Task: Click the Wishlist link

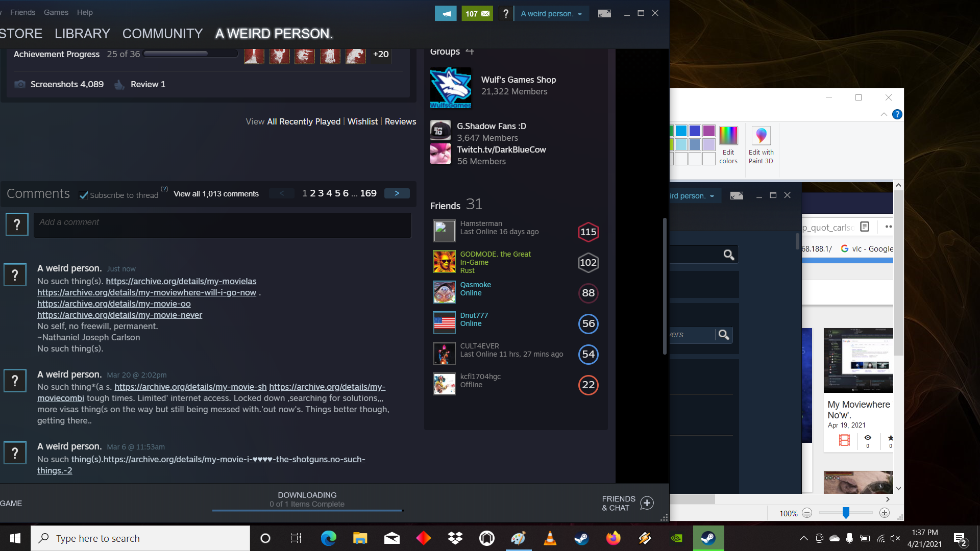Action: (x=363, y=121)
